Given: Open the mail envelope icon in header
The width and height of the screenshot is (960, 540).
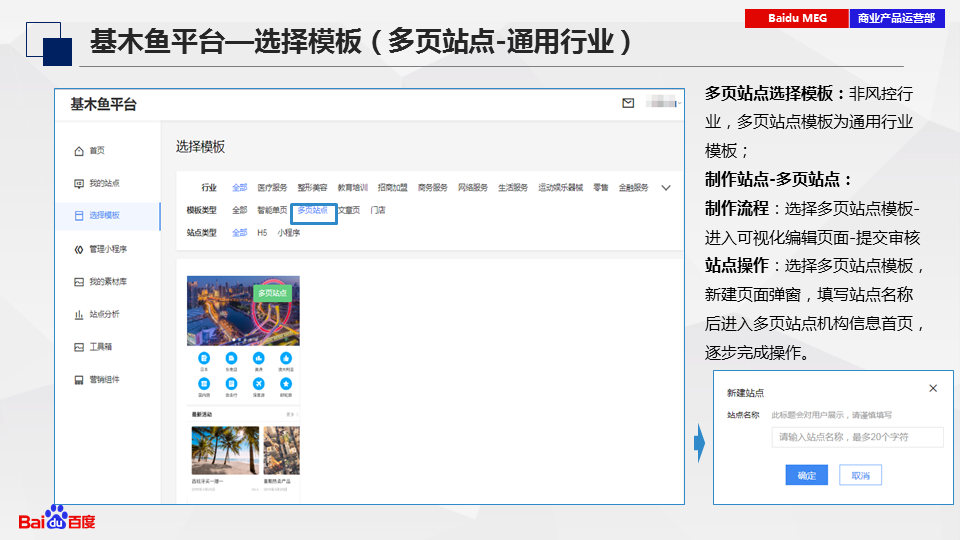Looking at the screenshot, I should tap(628, 103).
